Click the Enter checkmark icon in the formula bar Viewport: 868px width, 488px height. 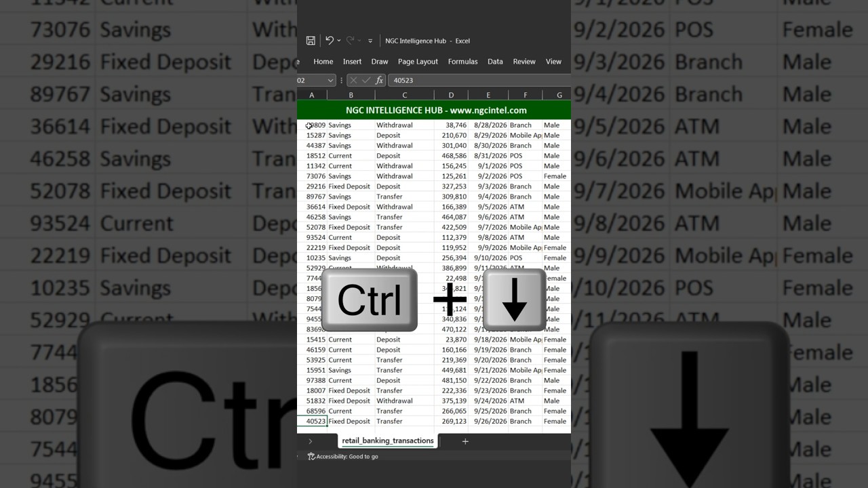pos(366,80)
